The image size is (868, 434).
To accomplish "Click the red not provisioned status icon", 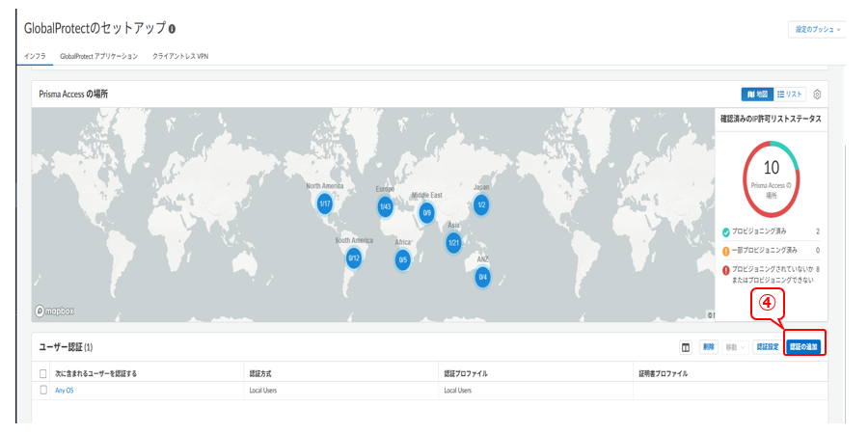I will tap(725, 270).
